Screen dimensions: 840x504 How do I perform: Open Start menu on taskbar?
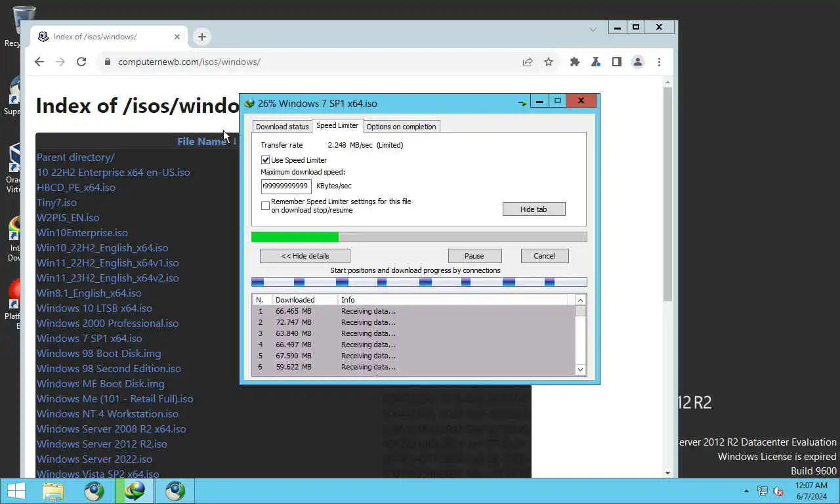tap(16, 491)
